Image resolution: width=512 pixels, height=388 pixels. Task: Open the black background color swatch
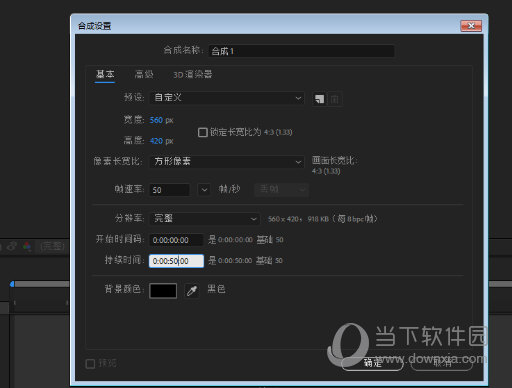point(163,291)
